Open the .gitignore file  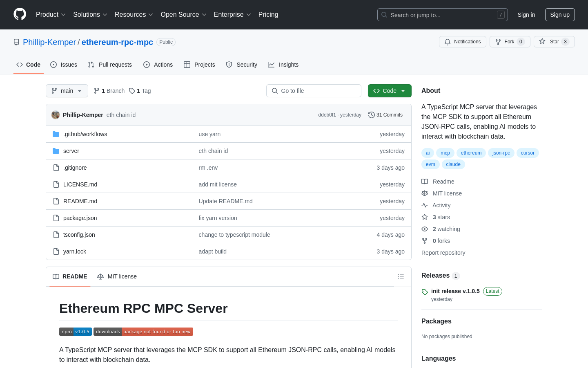pyautogui.click(x=75, y=168)
